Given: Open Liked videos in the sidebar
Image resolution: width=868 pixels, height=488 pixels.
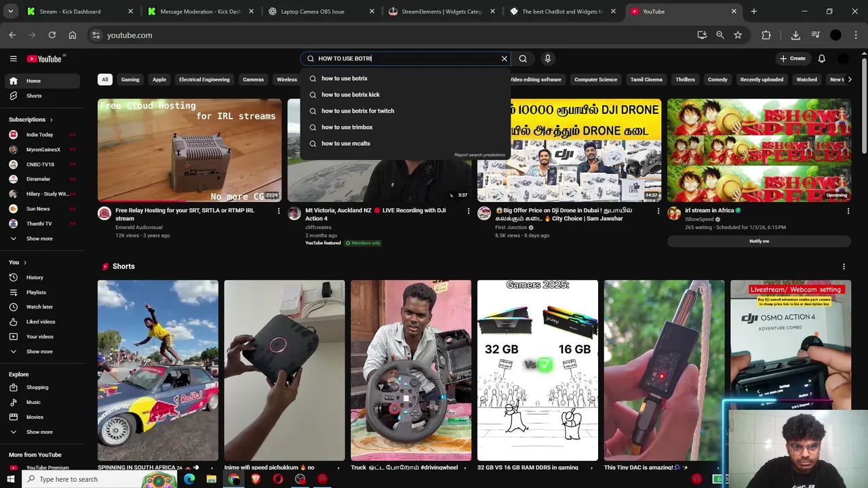Looking at the screenshot, I should [x=41, y=322].
